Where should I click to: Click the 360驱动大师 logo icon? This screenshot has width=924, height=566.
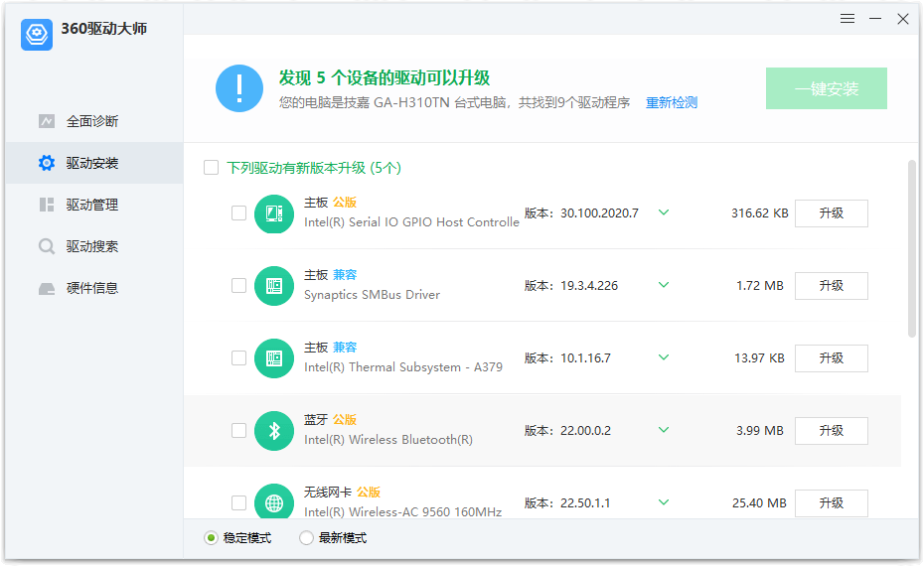pos(37,34)
